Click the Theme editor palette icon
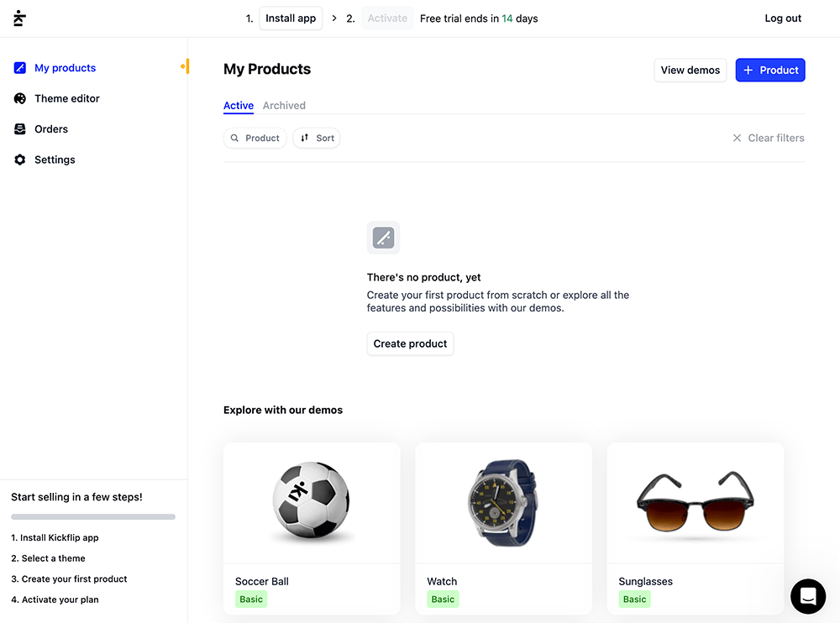 tap(20, 98)
